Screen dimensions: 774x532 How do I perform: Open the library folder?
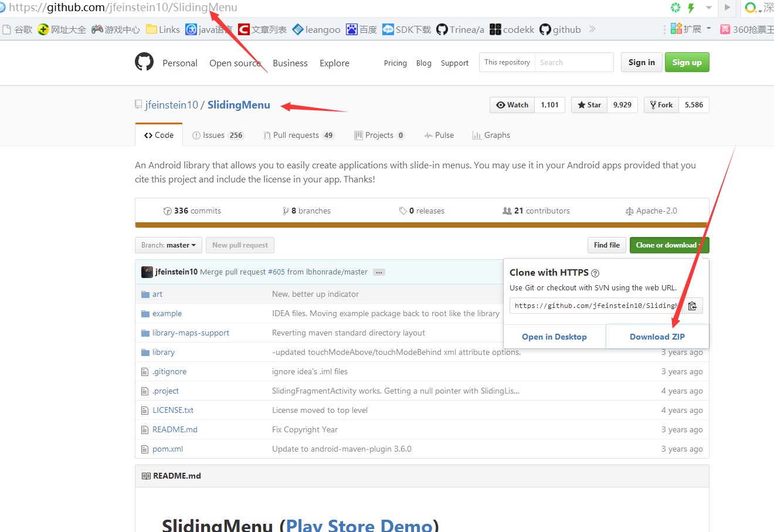164,353
